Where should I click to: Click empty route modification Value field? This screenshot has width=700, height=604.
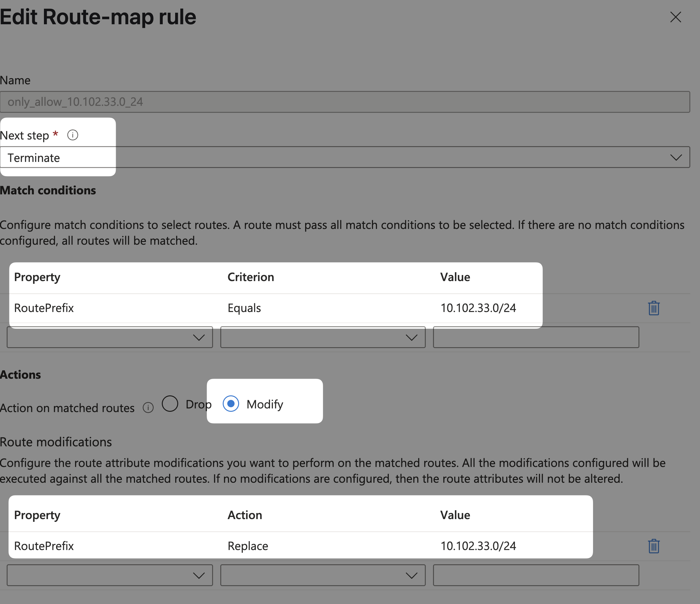(x=536, y=575)
